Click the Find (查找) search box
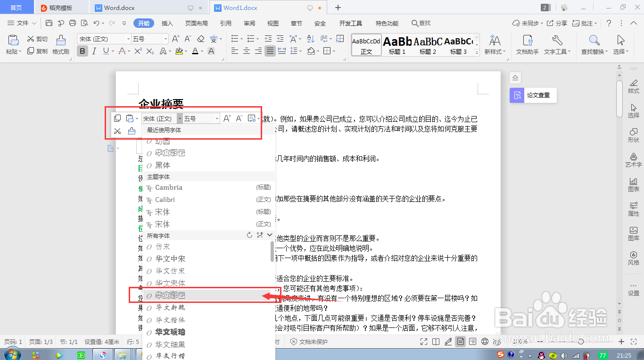The image size is (644, 360). pyautogui.click(x=421, y=23)
